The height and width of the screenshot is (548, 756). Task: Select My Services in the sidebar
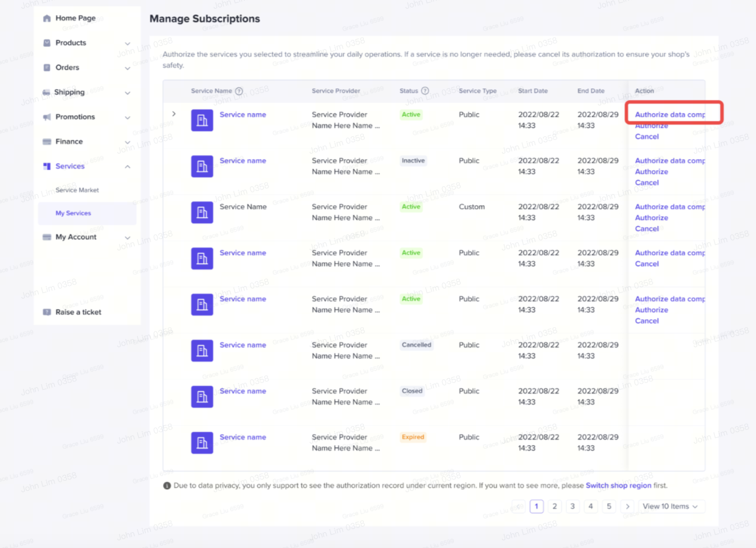point(73,213)
